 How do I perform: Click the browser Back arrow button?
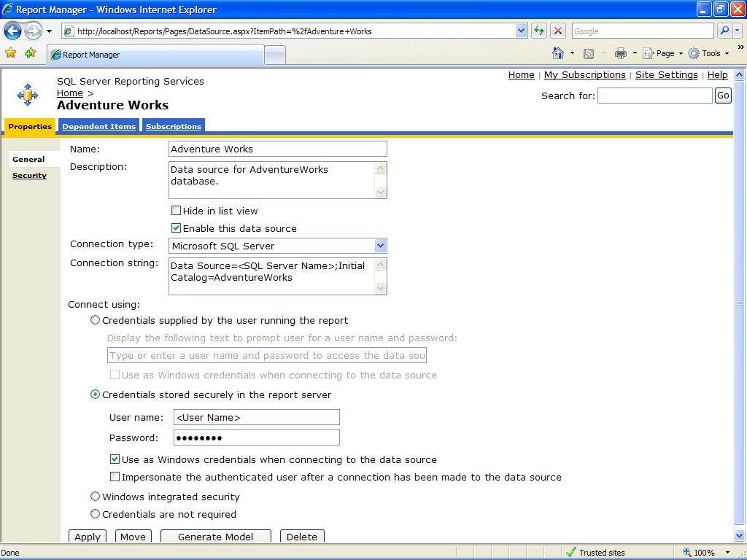(12, 31)
